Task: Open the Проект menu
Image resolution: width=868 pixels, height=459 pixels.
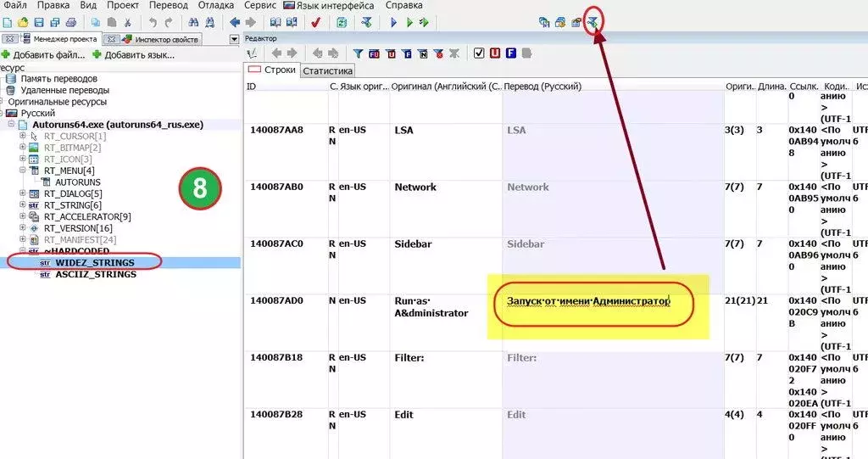Action: coord(122,6)
